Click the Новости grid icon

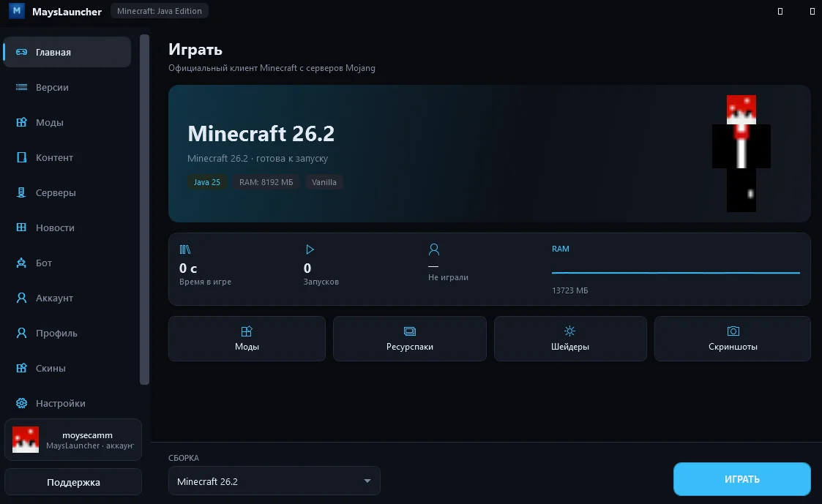click(21, 227)
